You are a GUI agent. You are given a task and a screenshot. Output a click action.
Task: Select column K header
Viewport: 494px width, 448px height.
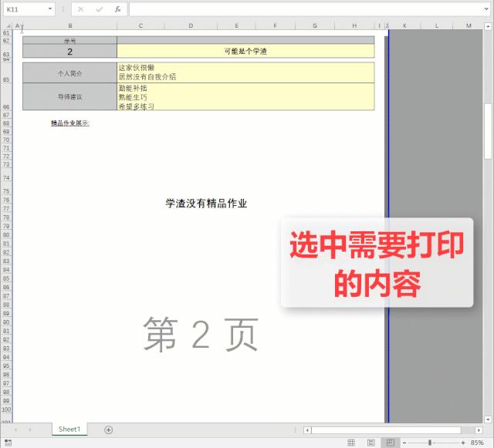click(x=404, y=25)
